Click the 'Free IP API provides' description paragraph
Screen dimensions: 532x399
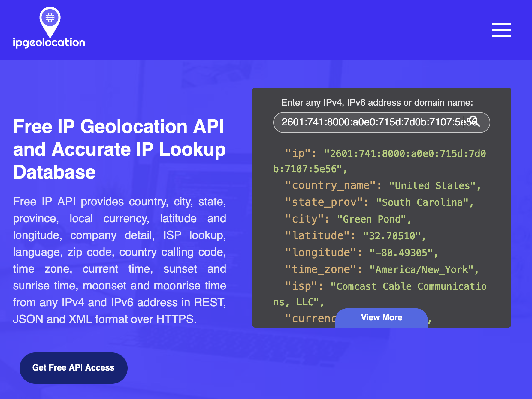click(x=119, y=260)
